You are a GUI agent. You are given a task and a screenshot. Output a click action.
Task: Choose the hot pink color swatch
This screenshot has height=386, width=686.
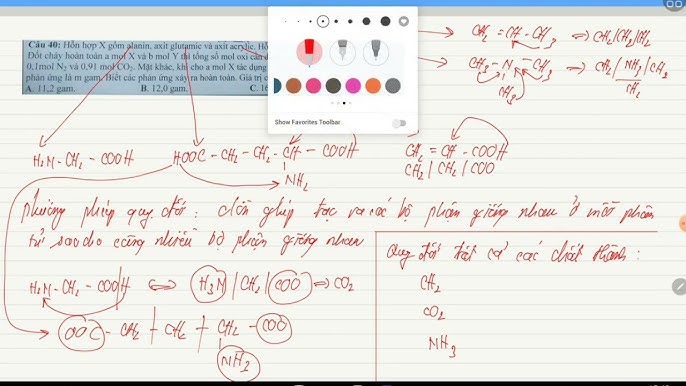(313, 86)
